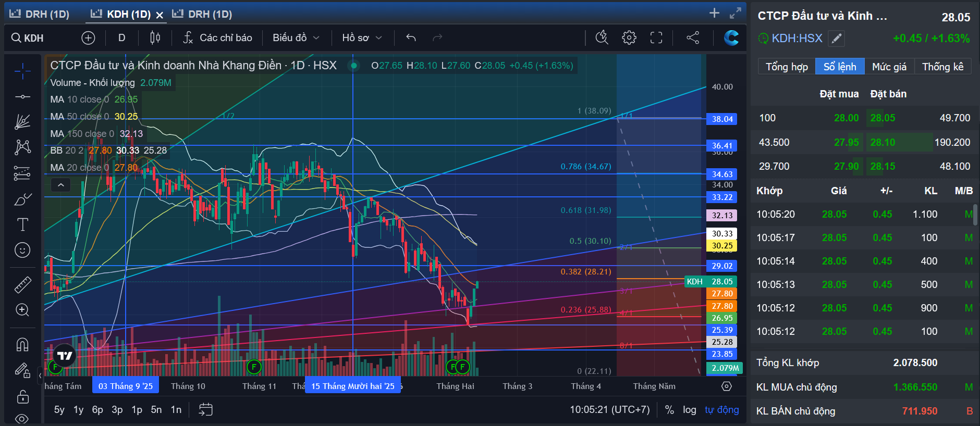The width and height of the screenshot is (980, 426).
Task: Click the zoom in tool
Action: [22, 310]
